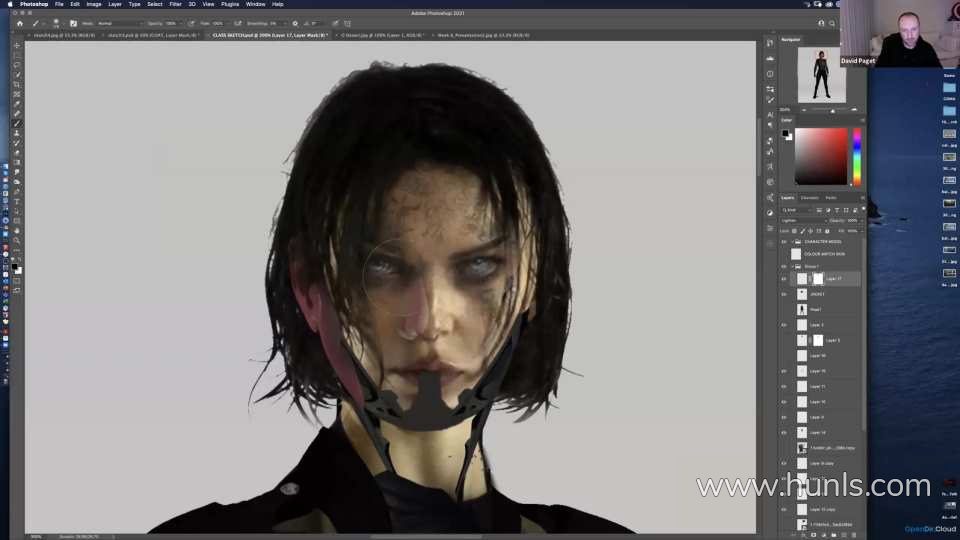Click the search magnifier in options bar
This screenshot has width=960, height=540.
point(832,23)
